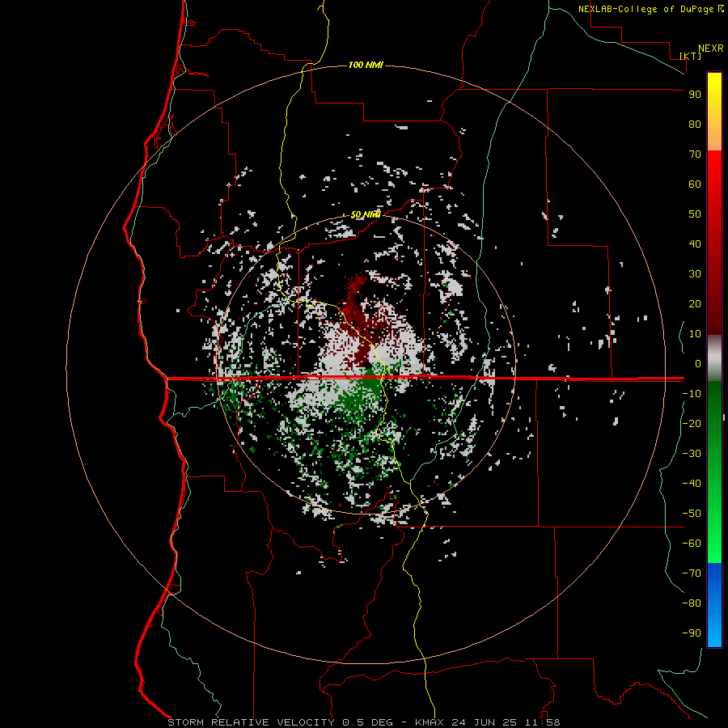Click the 70 value on color scale
This screenshot has width=728, height=728.
click(x=695, y=154)
